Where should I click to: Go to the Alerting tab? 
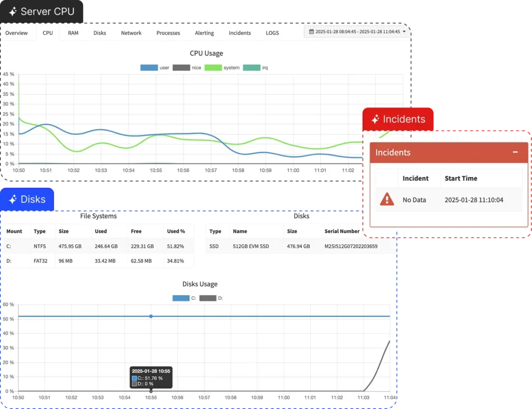click(x=204, y=33)
